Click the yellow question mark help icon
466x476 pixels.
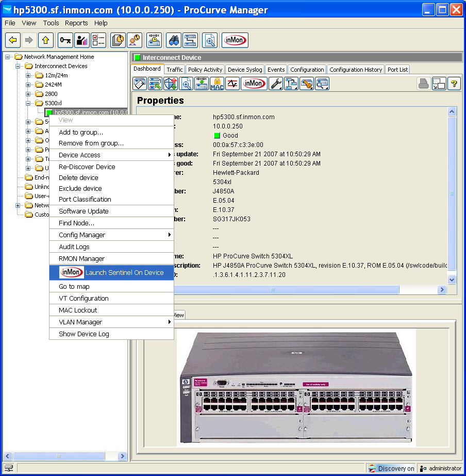pos(454,84)
